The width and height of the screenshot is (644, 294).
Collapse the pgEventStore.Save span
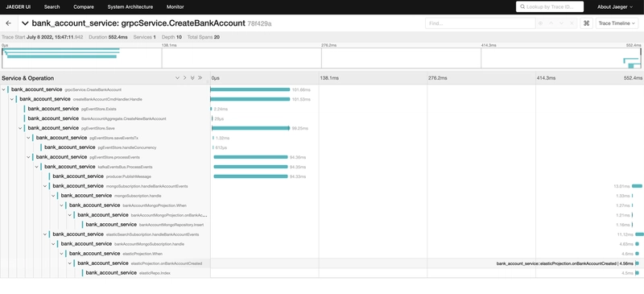(x=20, y=128)
